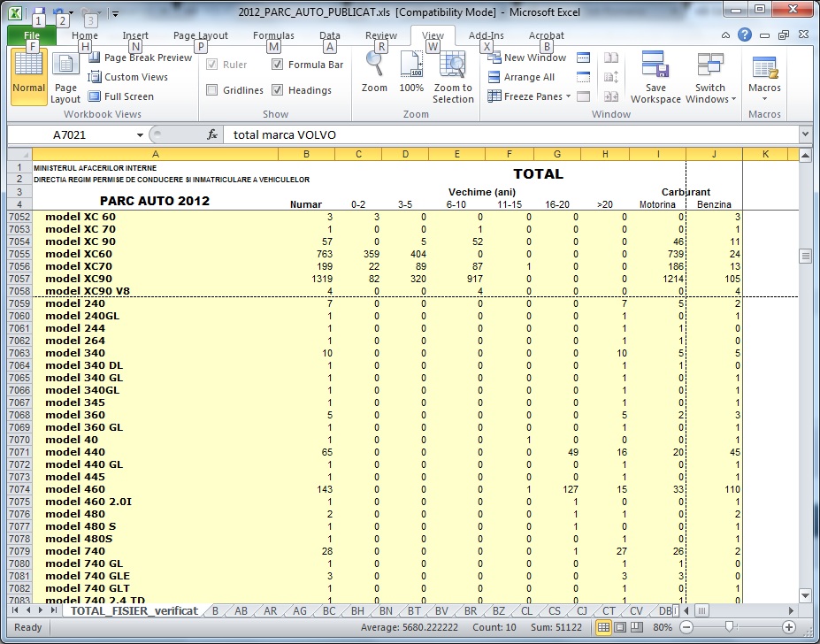Screen dimensions: 820x644
Task: Click the Name Box showing A7021
Action: [70, 135]
